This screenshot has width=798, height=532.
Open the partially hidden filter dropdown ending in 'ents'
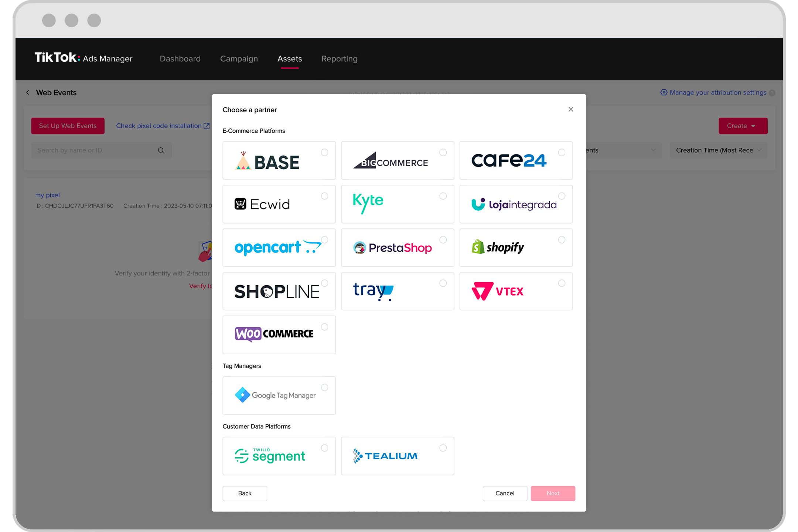point(624,150)
